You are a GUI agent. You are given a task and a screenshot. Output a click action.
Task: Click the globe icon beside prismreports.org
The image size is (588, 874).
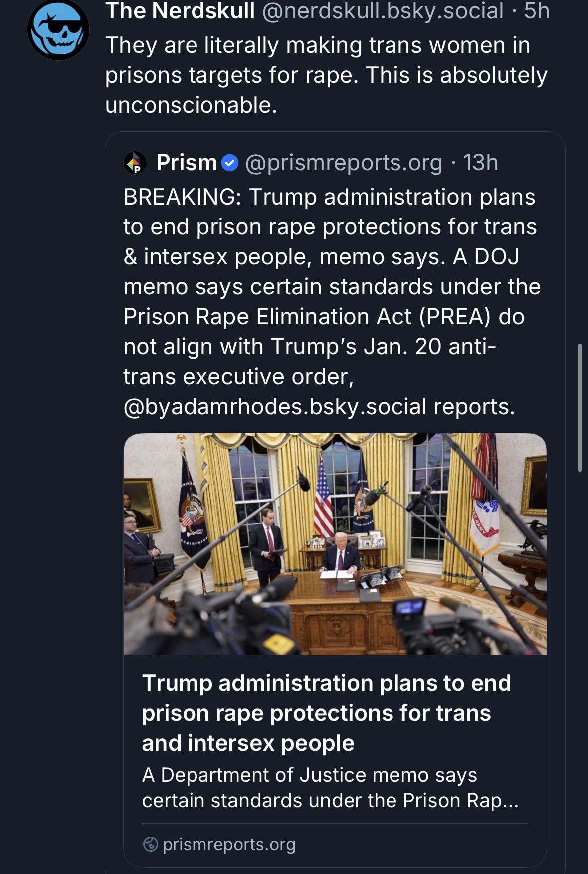coord(150,844)
